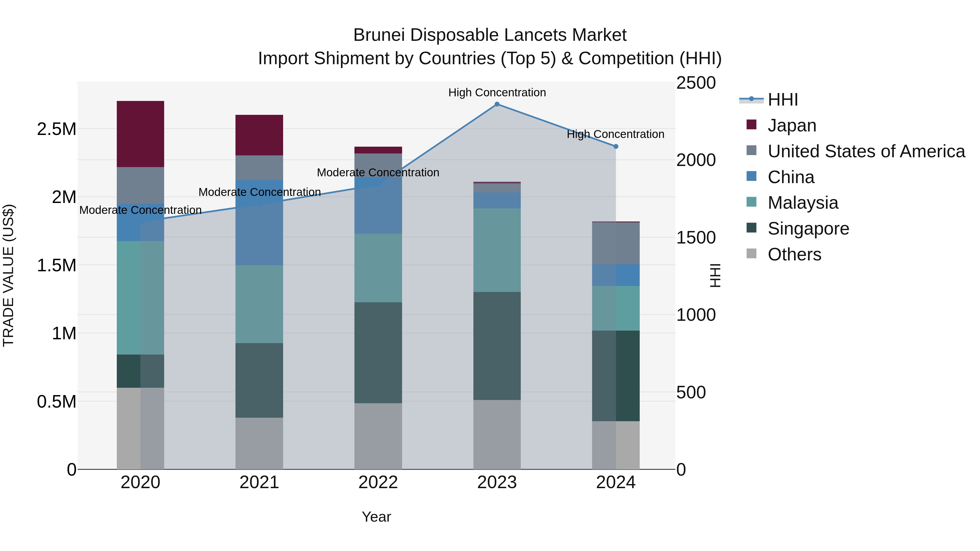This screenshot has height=551, width=980.
Task: Click the Singapore segment of the 2024 bar
Action: coord(616,376)
